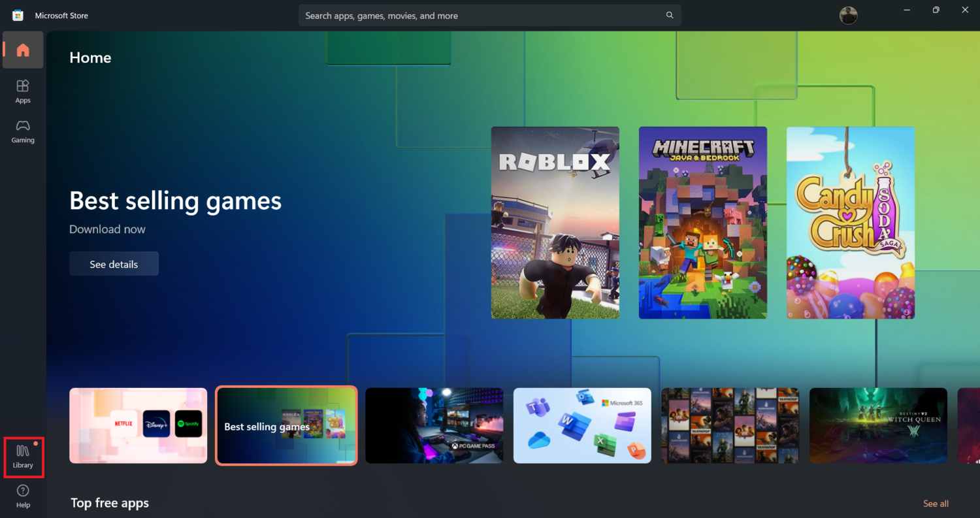Select the Destiny 2 Witch Queen card
The height and width of the screenshot is (518, 980).
[878, 425]
